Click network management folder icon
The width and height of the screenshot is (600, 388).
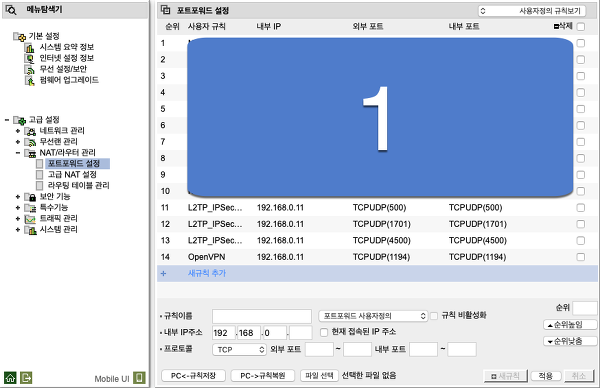30,131
